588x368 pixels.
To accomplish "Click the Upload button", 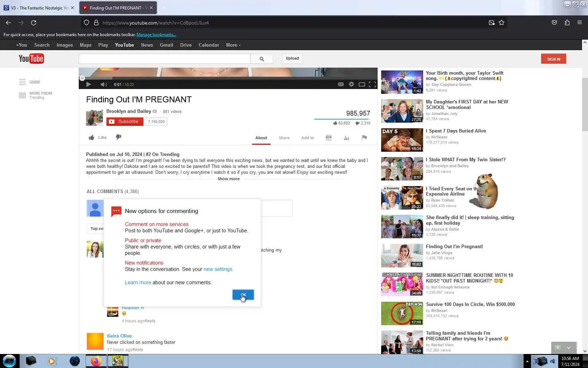I will [x=292, y=59].
